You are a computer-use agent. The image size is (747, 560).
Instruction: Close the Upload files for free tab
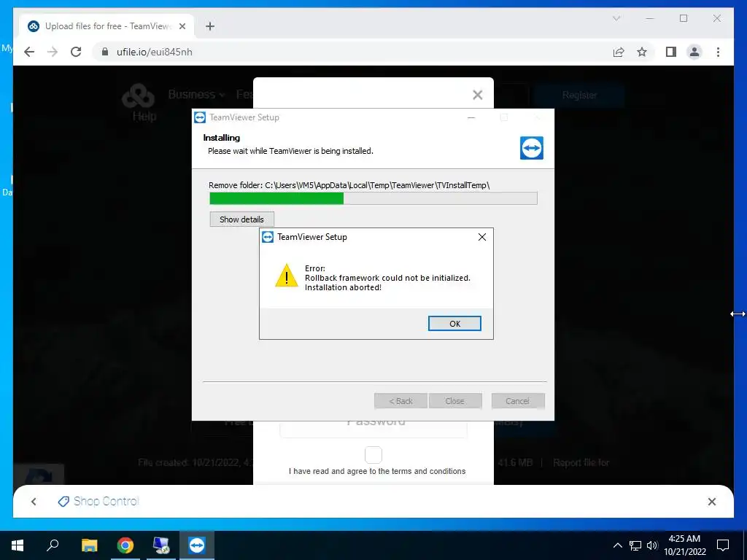click(x=182, y=26)
